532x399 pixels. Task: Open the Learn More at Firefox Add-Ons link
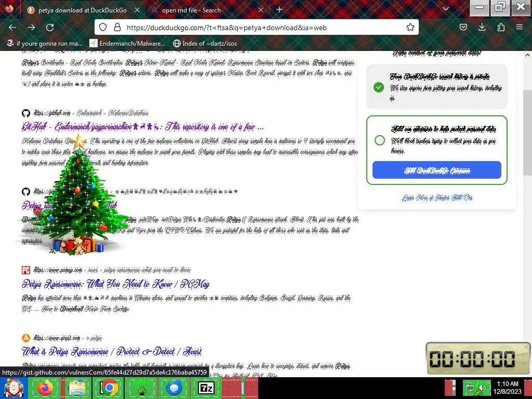(x=437, y=197)
